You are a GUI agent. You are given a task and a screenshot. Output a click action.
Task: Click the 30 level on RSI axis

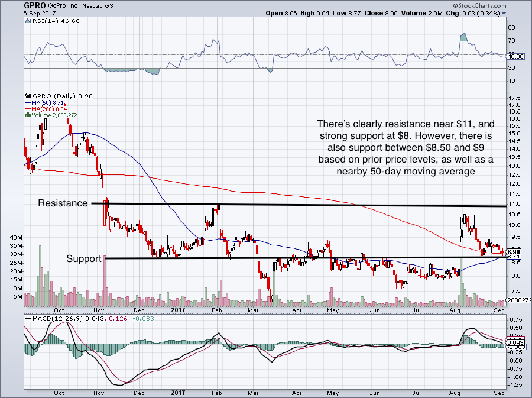[512, 68]
